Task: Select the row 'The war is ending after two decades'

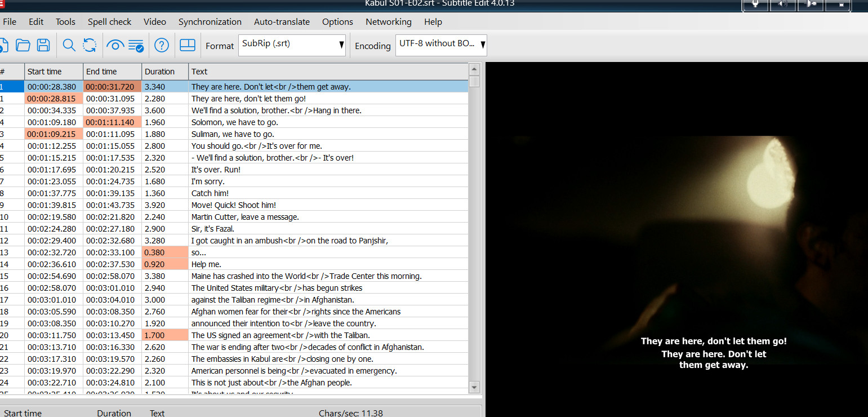Action: point(234,347)
